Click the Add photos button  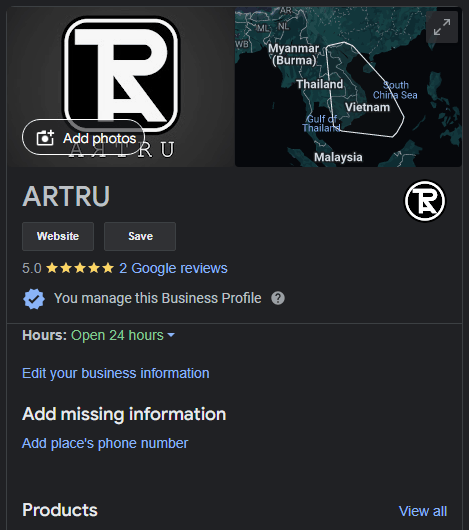(83, 137)
